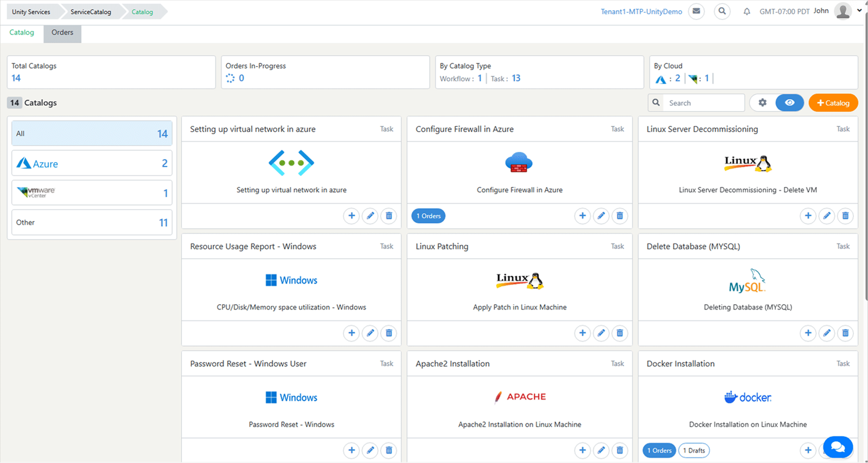The image size is (868, 463).
Task: Delete the Delete Database (MYSQL) catalog
Action: tap(845, 333)
